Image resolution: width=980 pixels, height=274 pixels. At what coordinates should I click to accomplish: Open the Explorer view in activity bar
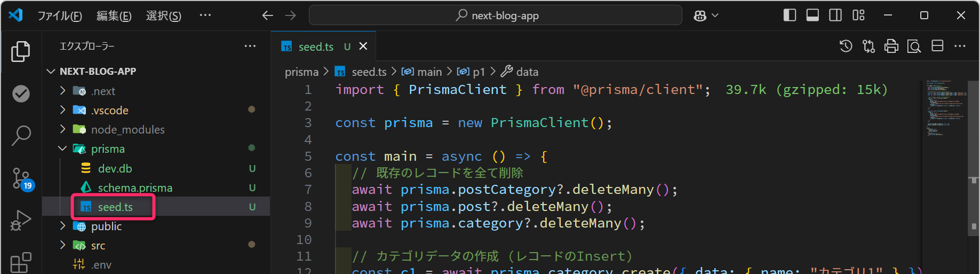click(x=21, y=52)
